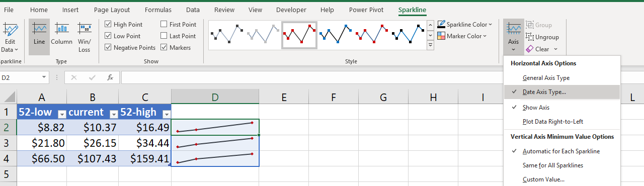Viewport: 644px width, 186px height.
Task: Click the Sparkline Color pen icon
Action: tap(441, 24)
